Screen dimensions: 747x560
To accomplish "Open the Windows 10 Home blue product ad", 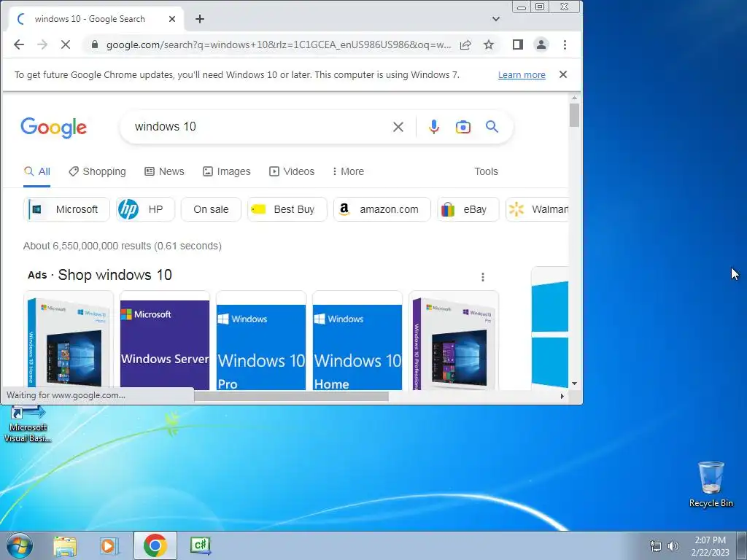I will pos(357,341).
